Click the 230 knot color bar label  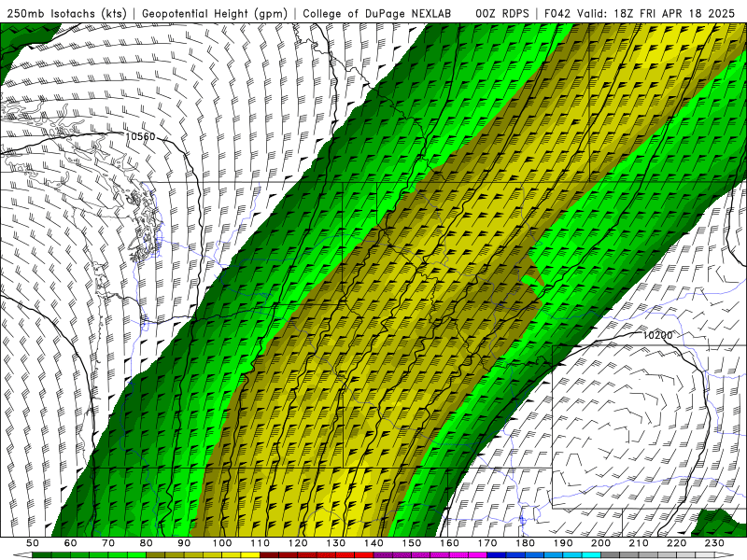714,543
